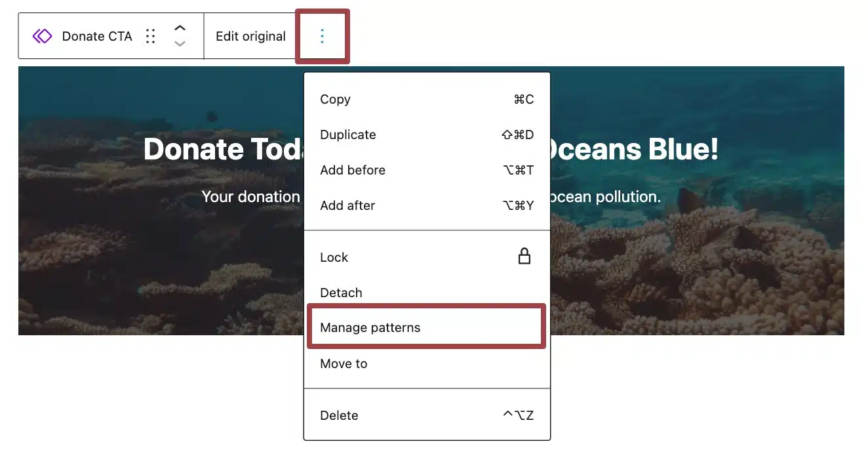Image resolution: width=868 pixels, height=454 pixels.
Task: Choose the Add after option
Action: tap(427, 205)
